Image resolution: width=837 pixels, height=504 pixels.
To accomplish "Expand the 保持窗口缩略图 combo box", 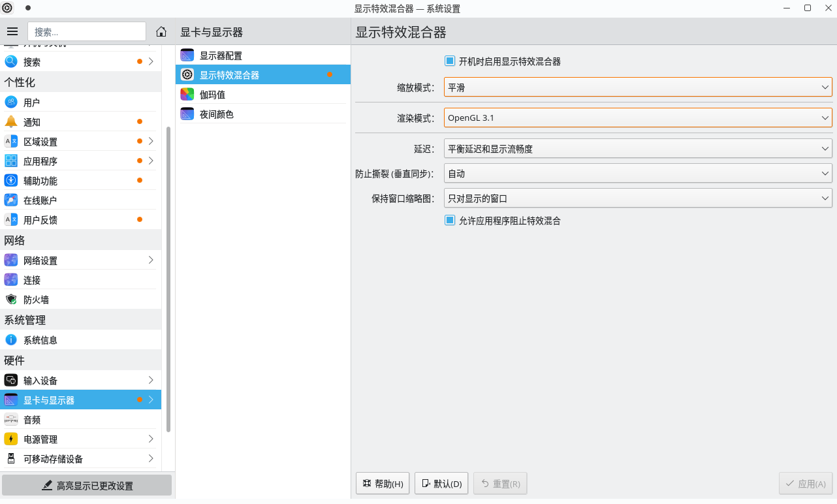I will point(638,198).
